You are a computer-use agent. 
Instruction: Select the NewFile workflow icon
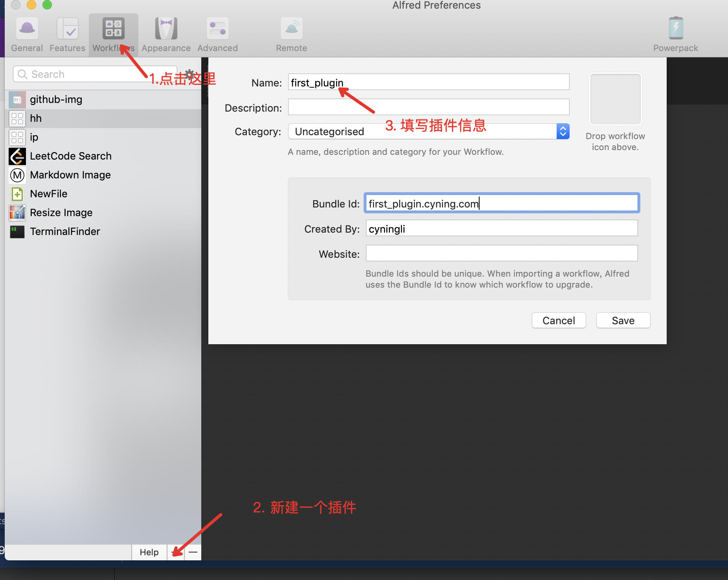17,194
